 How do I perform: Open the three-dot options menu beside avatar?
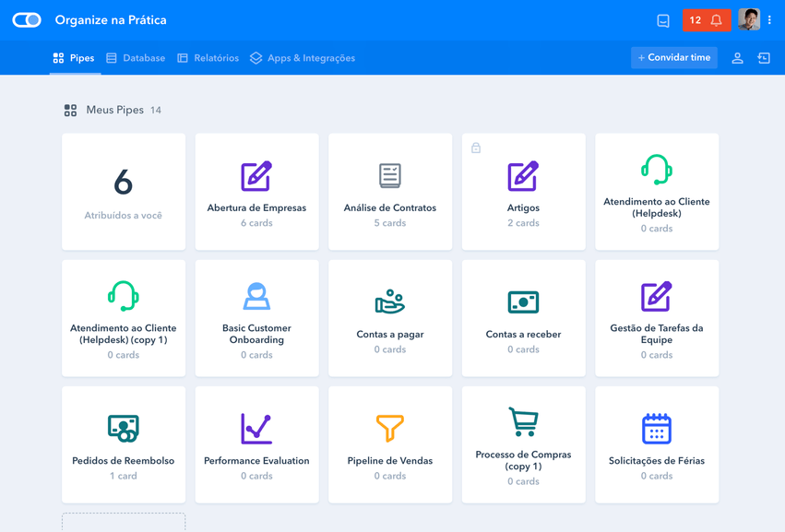pos(770,20)
